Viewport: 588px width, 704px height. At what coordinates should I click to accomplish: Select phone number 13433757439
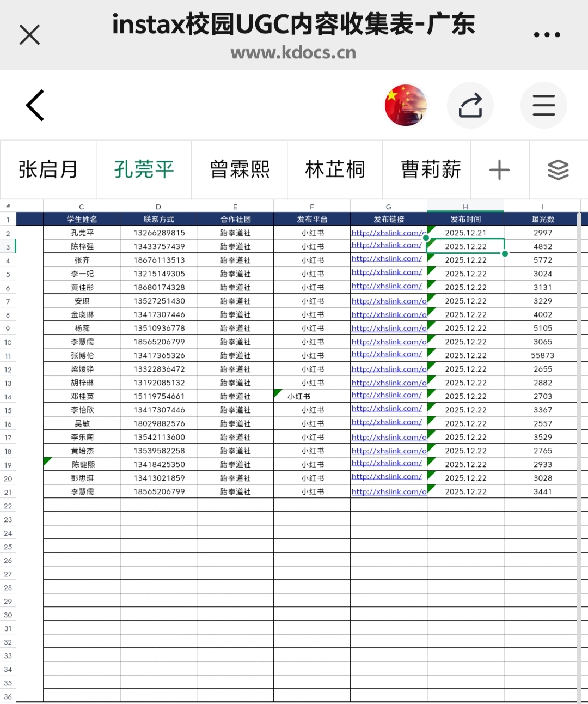click(158, 246)
